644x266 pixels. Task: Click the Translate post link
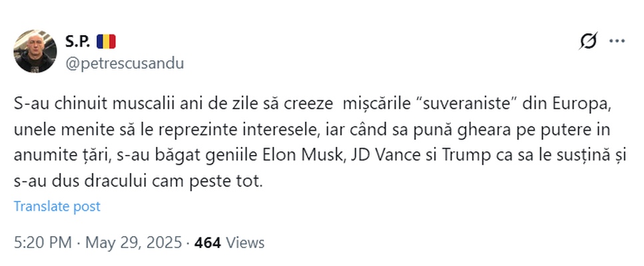tap(57, 206)
